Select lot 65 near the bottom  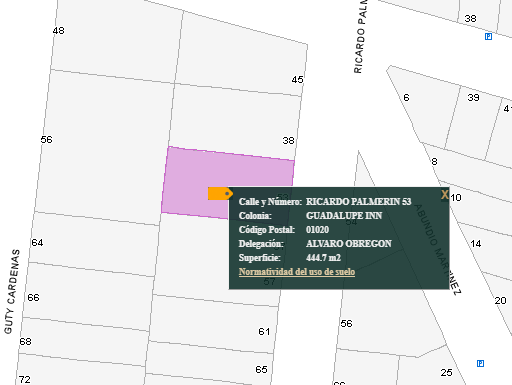point(261,369)
